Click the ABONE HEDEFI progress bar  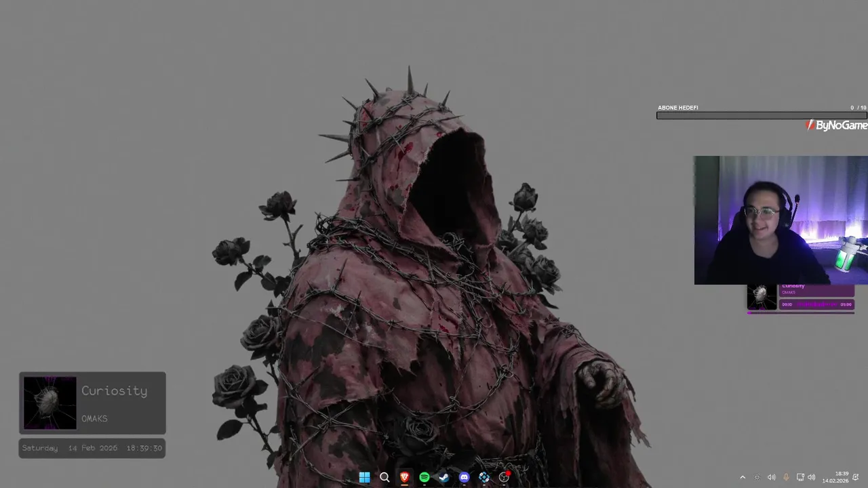762,115
